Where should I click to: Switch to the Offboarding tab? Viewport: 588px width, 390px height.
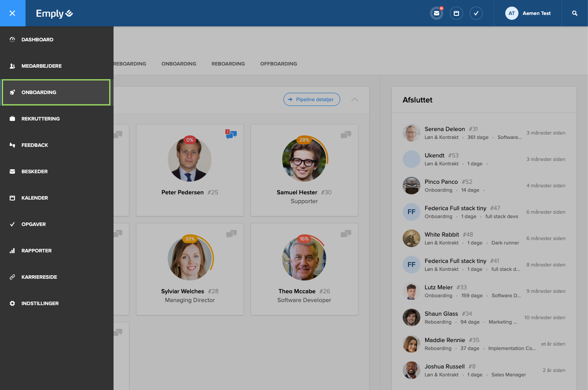point(279,64)
